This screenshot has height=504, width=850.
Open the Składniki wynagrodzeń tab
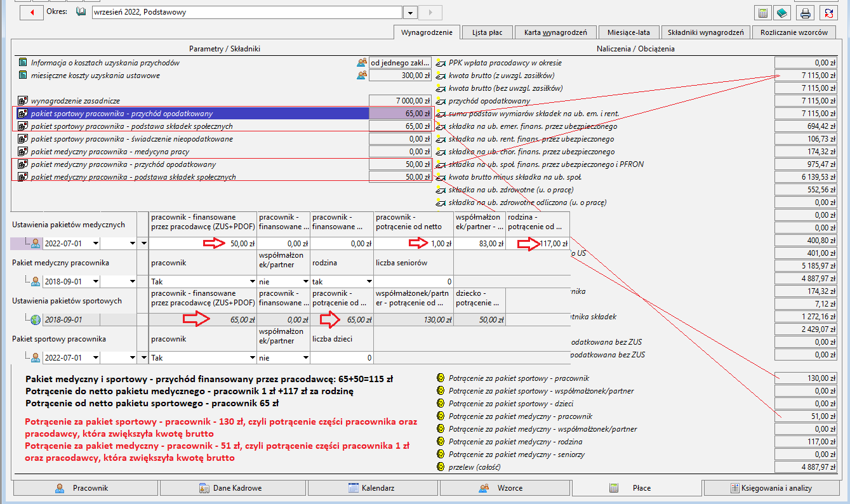(705, 32)
